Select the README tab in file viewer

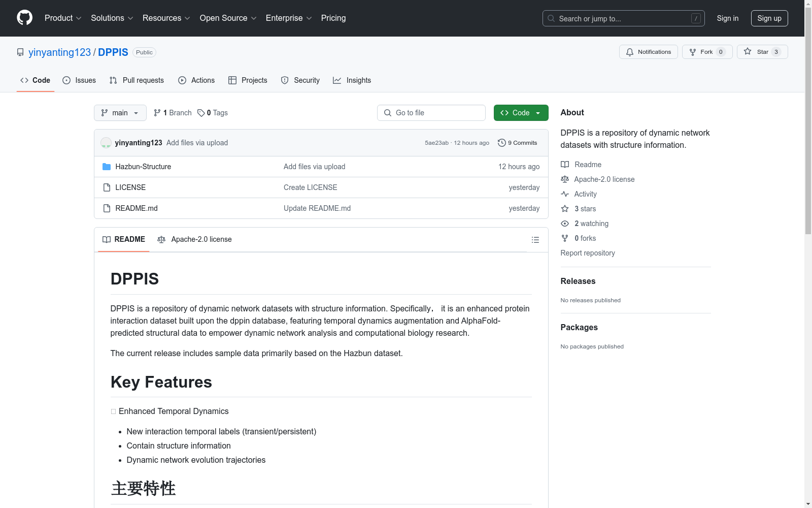(x=124, y=239)
